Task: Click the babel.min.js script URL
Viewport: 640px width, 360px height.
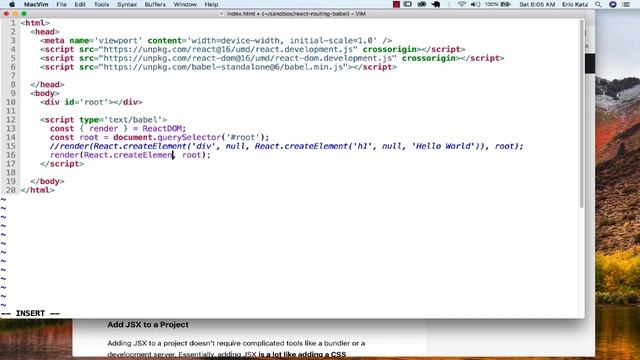Action: click(x=223, y=67)
